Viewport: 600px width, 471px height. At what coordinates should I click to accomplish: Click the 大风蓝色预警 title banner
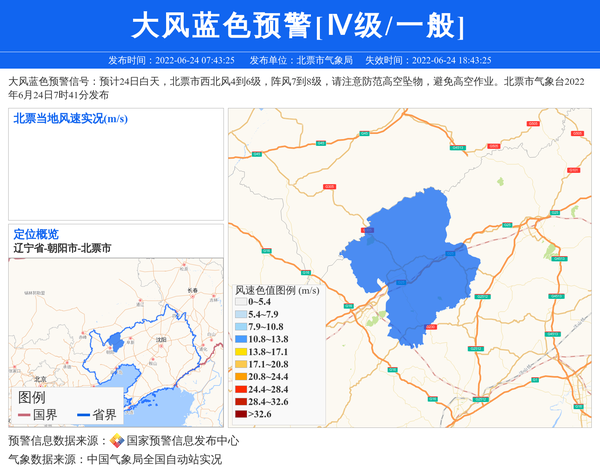click(x=299, y=25)
